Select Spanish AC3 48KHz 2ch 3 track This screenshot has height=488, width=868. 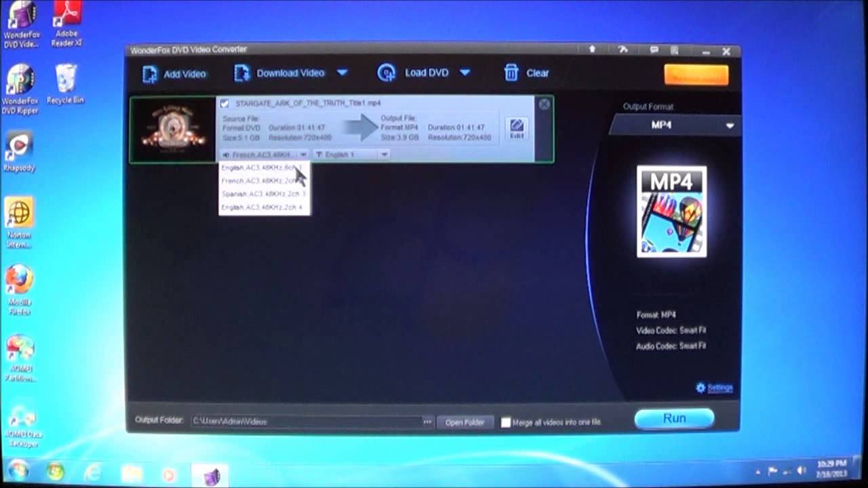click(264, 194)
